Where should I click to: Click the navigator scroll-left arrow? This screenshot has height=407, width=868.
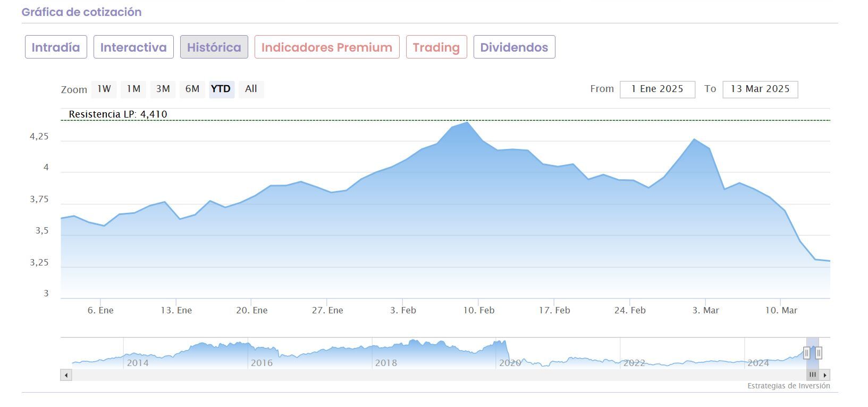pos(66,375)
